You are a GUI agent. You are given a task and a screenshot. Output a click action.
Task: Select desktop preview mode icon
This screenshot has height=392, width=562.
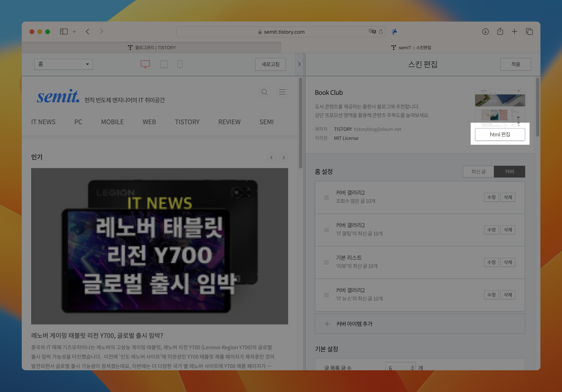click(x=145, y=64)
